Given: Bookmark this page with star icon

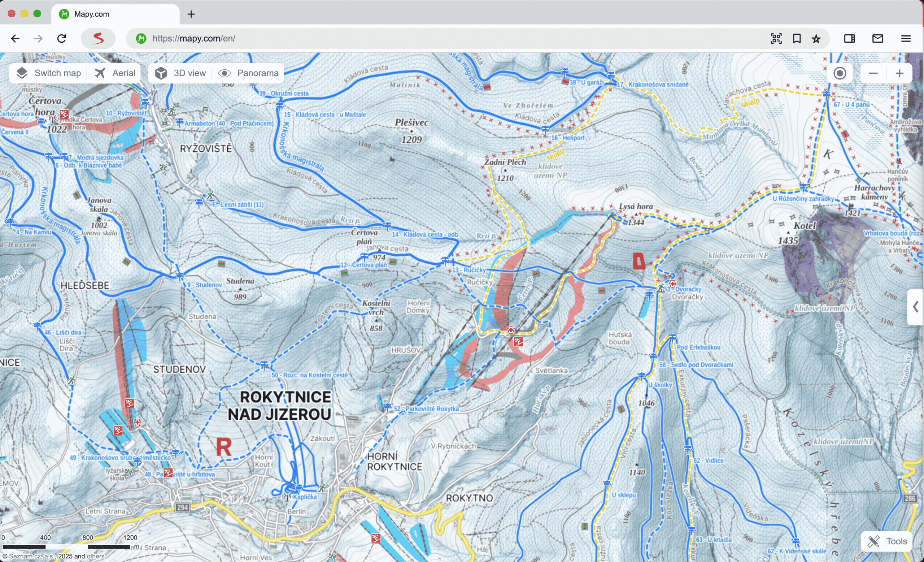Looking at the screenshot, I should (816, 38).
